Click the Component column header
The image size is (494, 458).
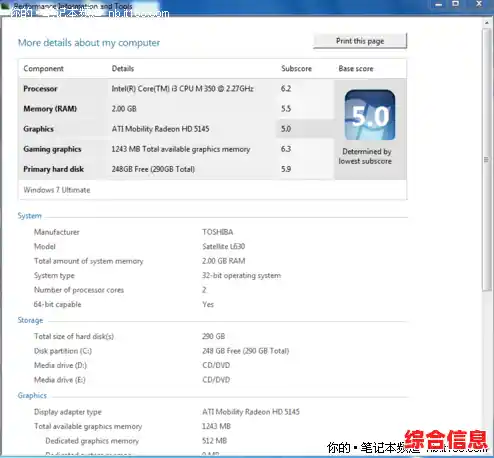click(x=43, y=69)
